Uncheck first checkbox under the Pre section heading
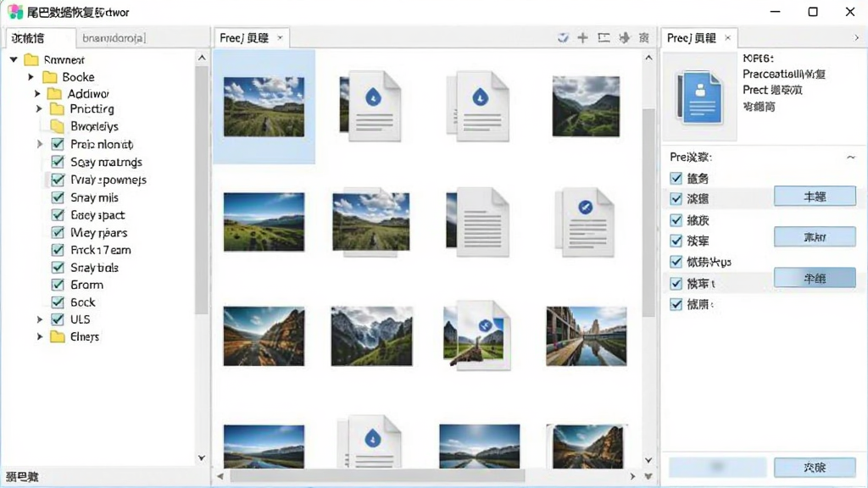The height and width of the screenshot is (488, 868). [676, 178]
